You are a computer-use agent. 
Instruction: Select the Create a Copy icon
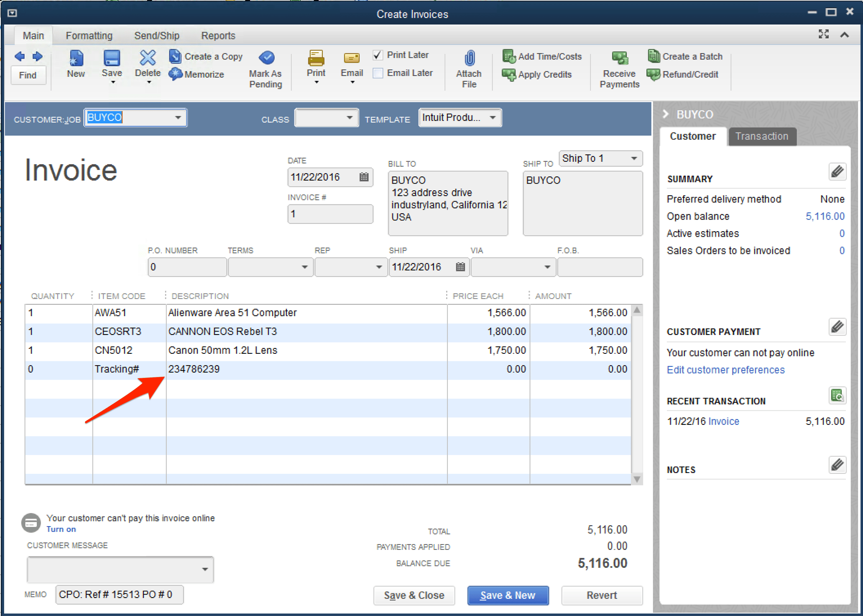pos(175,56)
